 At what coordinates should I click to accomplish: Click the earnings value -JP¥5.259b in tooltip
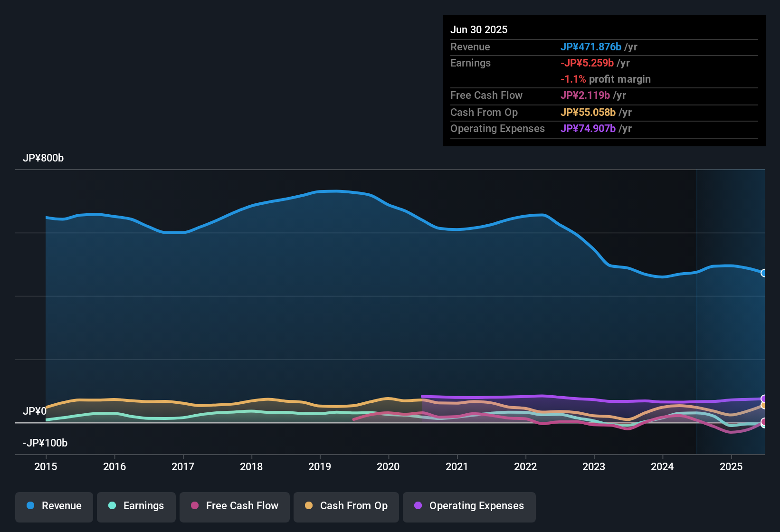click(x=587, y=63)
